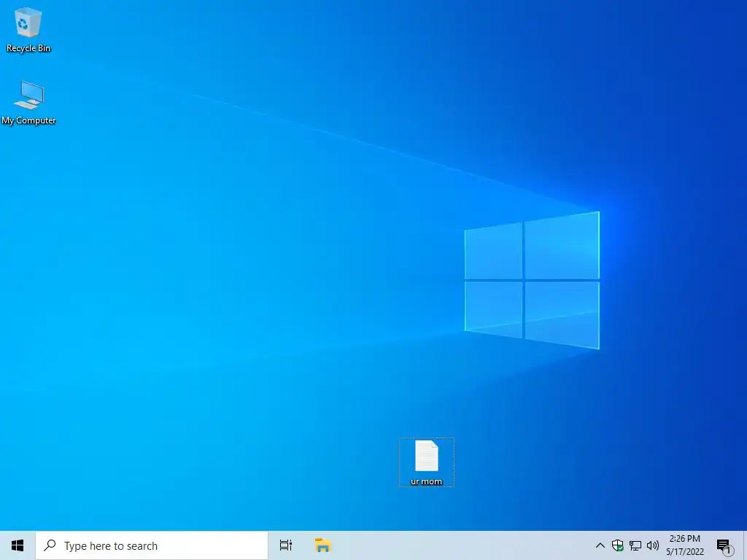
Task: Show hidden system tray icons
Action: (600, 545)
